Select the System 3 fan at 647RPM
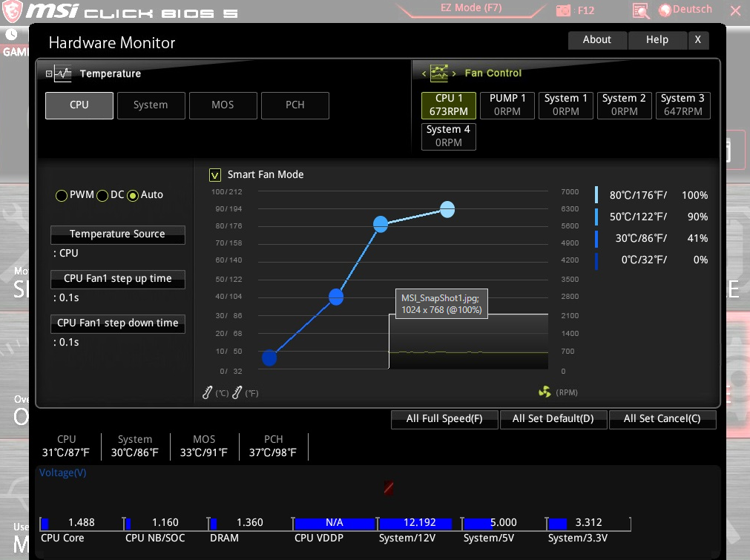Screen dimensions: 750x560 pos(683,105)
